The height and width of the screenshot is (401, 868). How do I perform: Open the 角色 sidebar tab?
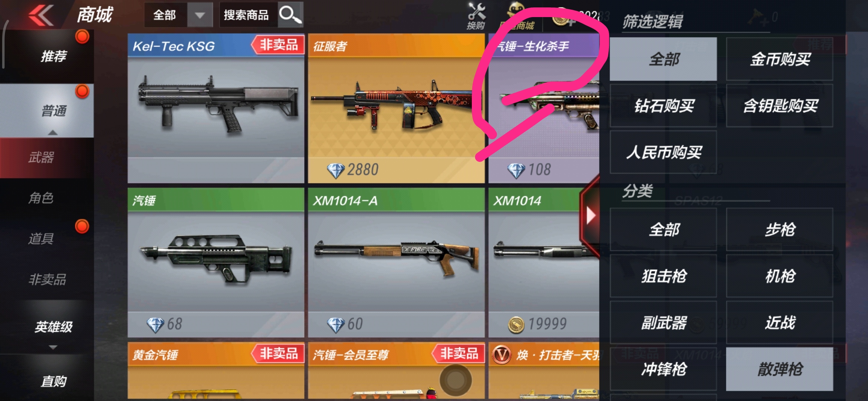point(42,198)
